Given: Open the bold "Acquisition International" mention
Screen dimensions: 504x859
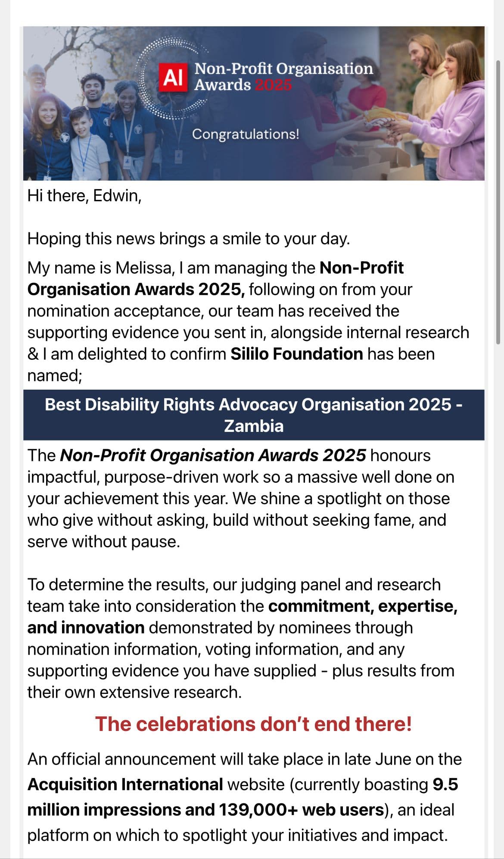Looking at the screenshot, I should pos(125,784).
